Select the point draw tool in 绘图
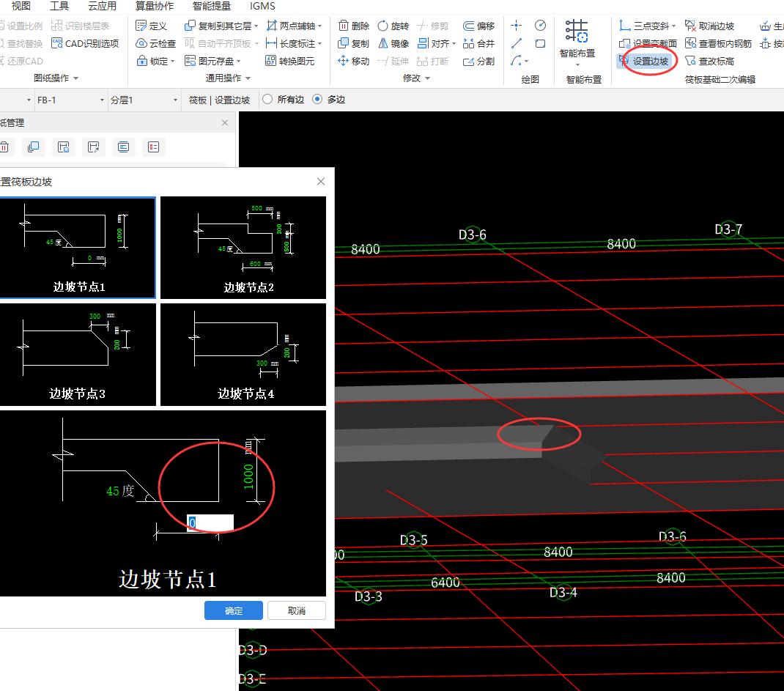Viewport: 784px width, 691px height. pyautogui.click(x=517, y=26)
